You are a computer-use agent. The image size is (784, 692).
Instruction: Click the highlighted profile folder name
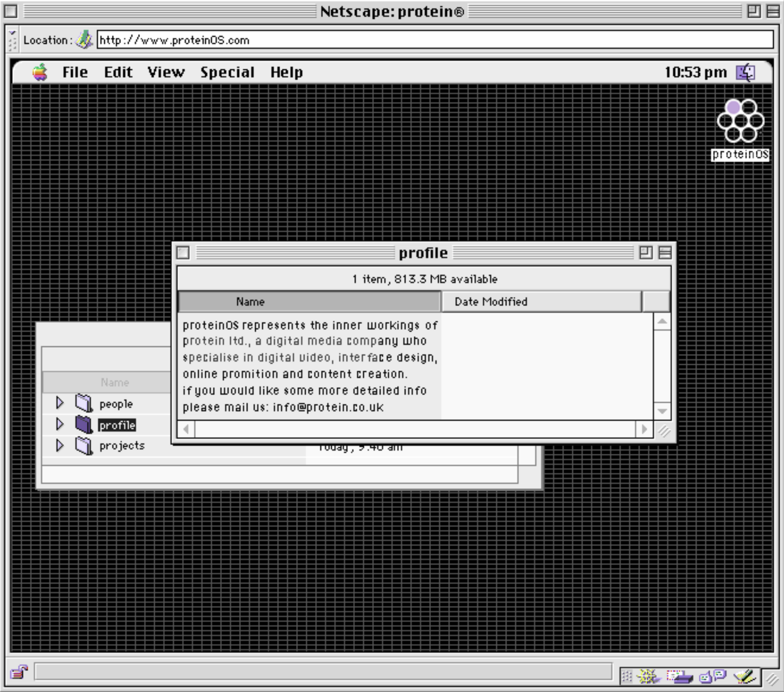click(x=117, y=425)
